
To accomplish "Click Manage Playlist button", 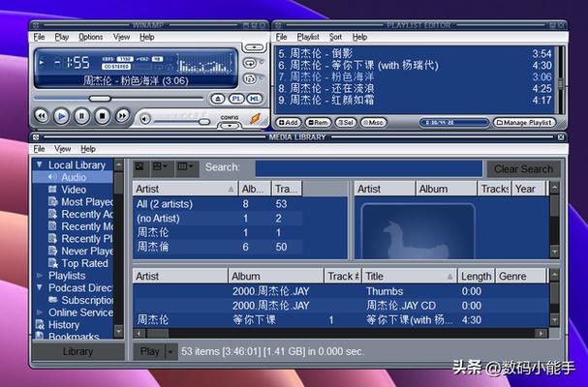I will tap(525, 123).
